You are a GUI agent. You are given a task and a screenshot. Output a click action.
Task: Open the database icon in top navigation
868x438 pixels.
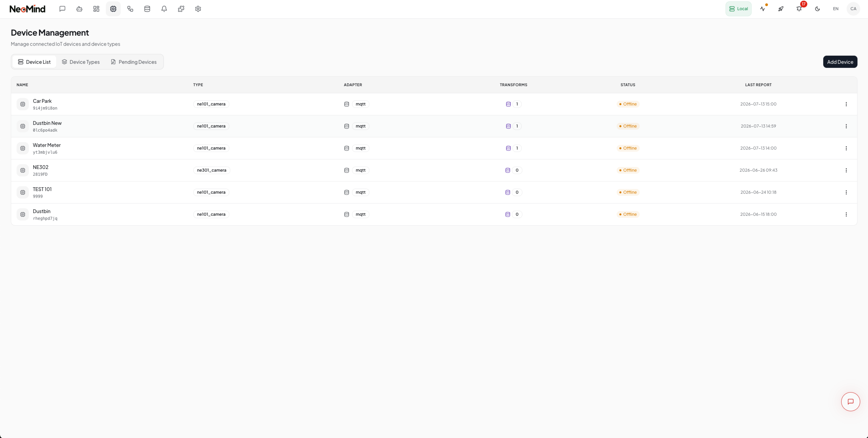click(x=147, y=9)
